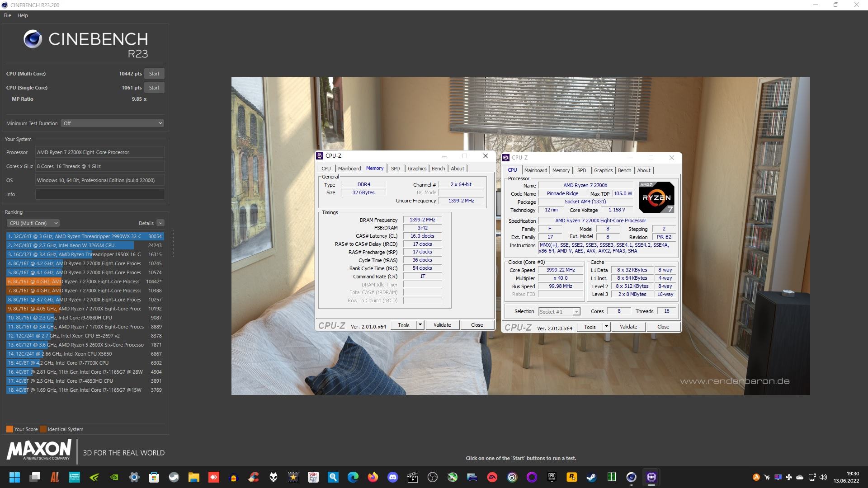The image size is (868, 488).
Task: Start the CPU (Multi Core) test
Action: pyautogui.click(x=154, y=74)
